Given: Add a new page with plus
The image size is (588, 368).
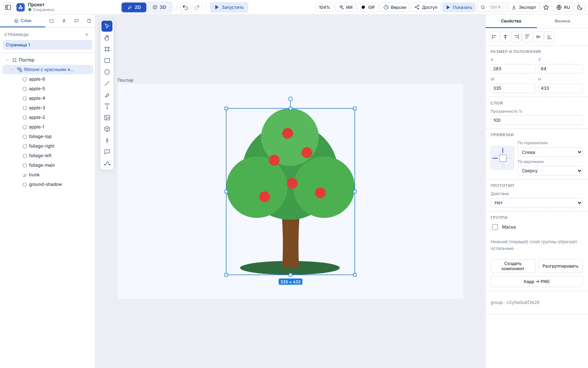Looking at the screenshot, I should 87,35.
